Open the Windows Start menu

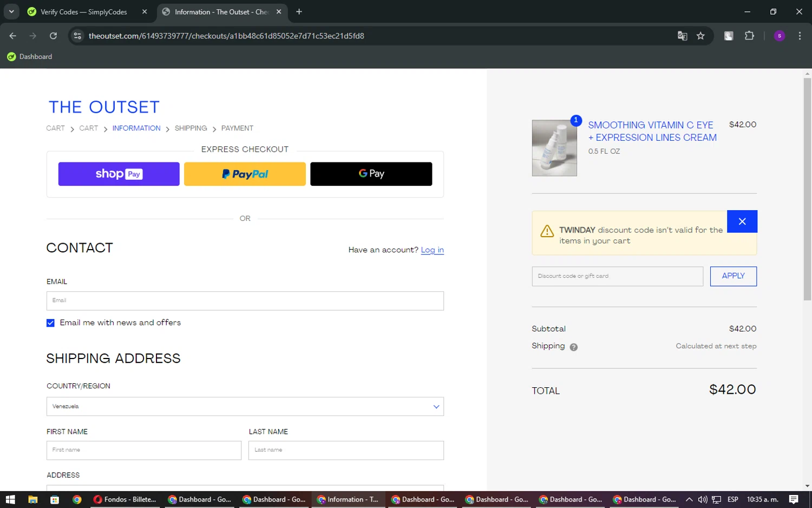10,499
